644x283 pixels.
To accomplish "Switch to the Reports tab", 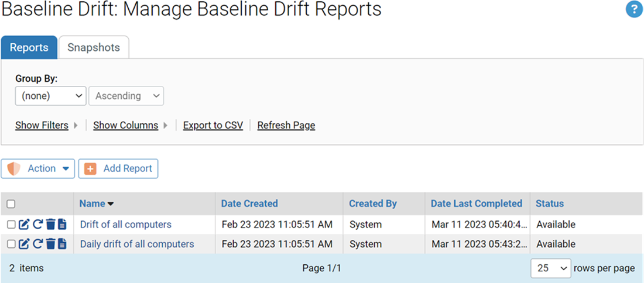I will pyautogui.click(x=29, y=47).
